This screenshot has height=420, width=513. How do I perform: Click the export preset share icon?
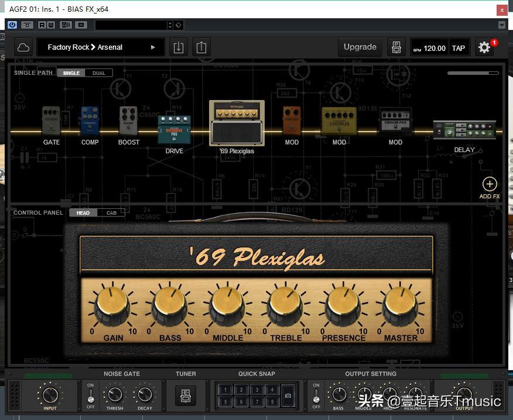201,47
